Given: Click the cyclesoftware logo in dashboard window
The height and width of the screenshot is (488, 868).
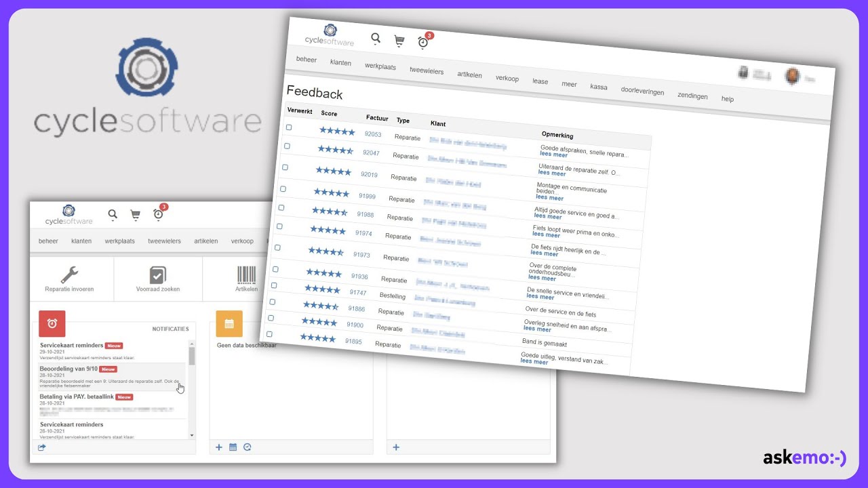Looking at the screenshot, I should click(x=69, y=215).
